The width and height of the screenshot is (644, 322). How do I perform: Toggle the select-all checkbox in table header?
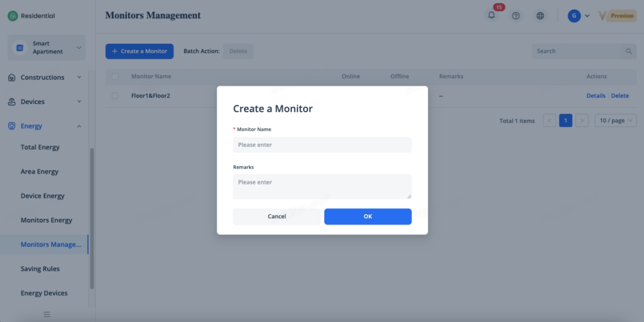pyautogui.click(x=115, y=76)
